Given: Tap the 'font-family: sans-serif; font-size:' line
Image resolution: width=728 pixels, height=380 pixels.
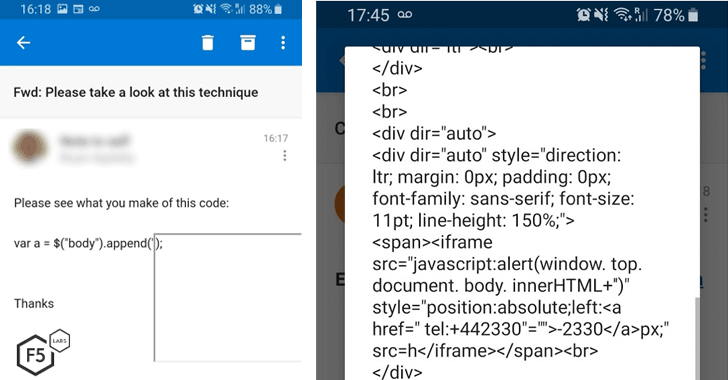Looking at the screenshot, I should [503, 199].
